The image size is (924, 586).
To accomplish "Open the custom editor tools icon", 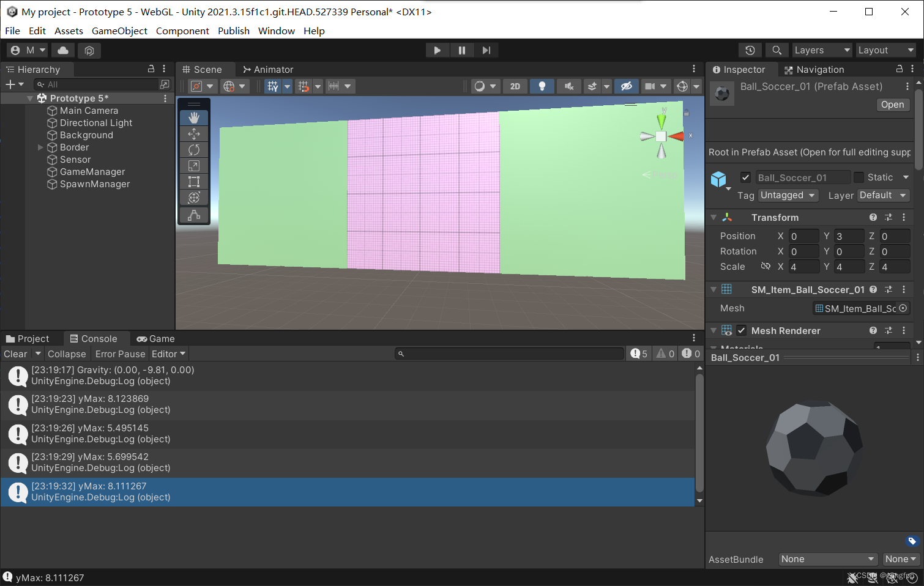I will point(194,215).
